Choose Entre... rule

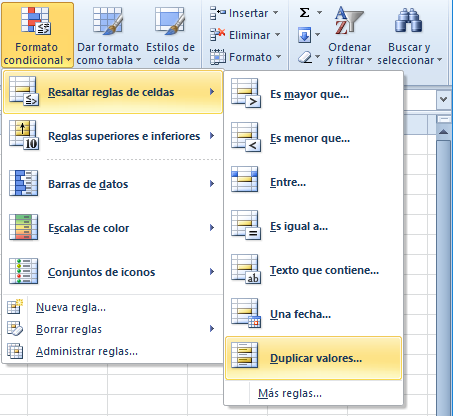[313, 182]
